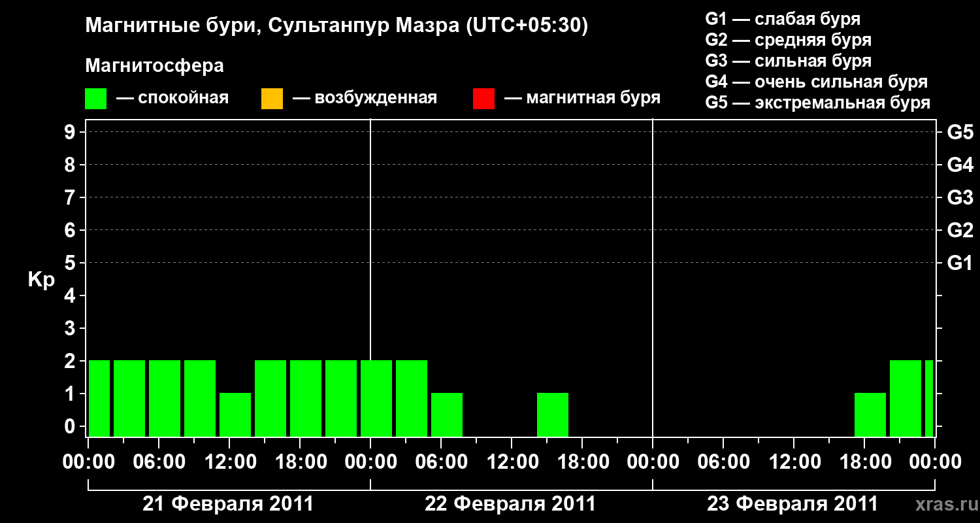Click 'G1 — слабая буря' legend line
Image resolution: width=980 pixels, height=523 pixels.
click(783, 19)
